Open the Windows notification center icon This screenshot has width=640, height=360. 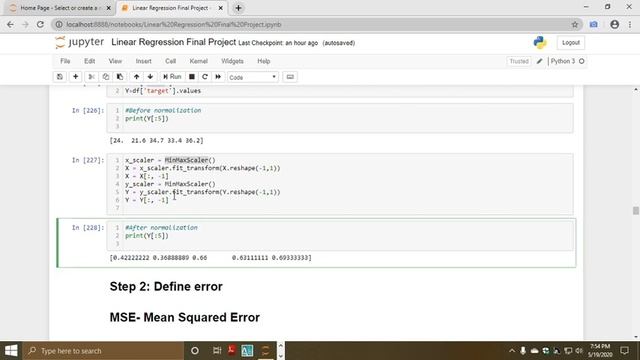coord(624,351)
